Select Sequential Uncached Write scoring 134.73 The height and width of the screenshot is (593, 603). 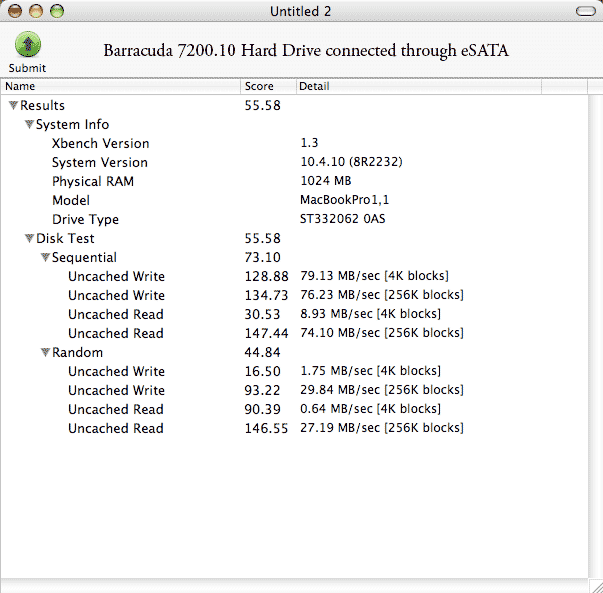click(294, 295)
